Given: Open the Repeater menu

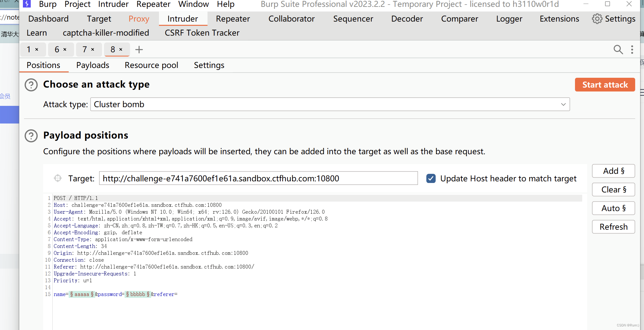Looking at the screenshot, I should pyautogui.click(x=153, y=4).
